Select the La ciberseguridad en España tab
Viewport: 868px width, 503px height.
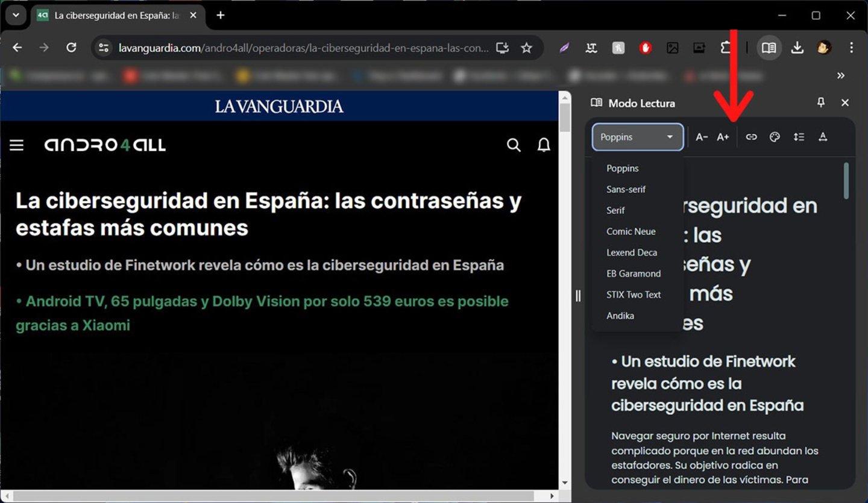118,15
